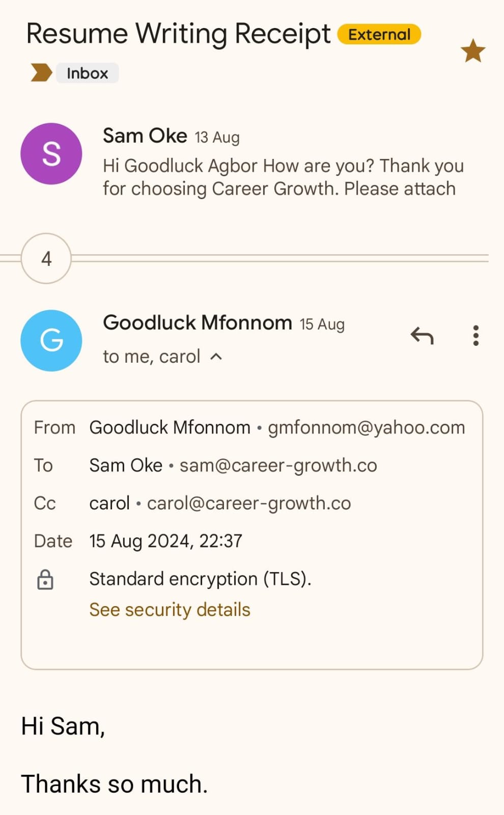Click the Inbox label chip
504x815 pixels.
tap(87, 73)
